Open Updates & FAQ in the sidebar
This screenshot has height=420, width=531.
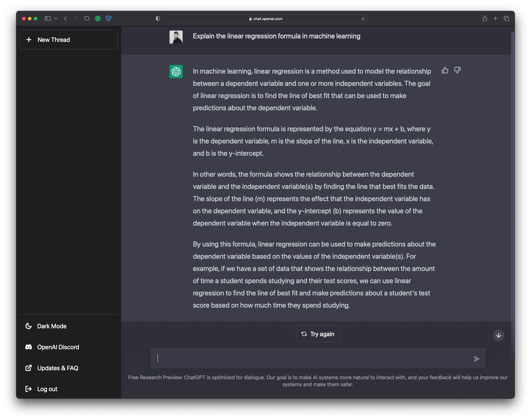(x=58, y=368)
